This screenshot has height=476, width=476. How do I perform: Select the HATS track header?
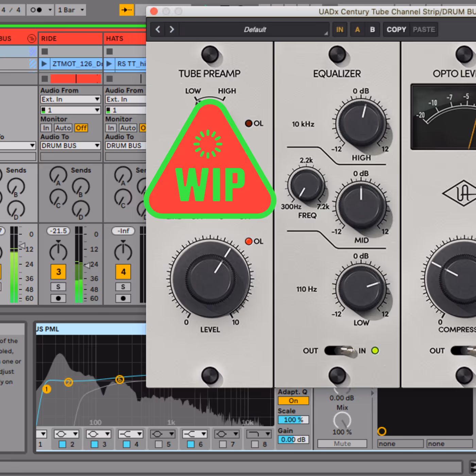(x=125, y=38)
